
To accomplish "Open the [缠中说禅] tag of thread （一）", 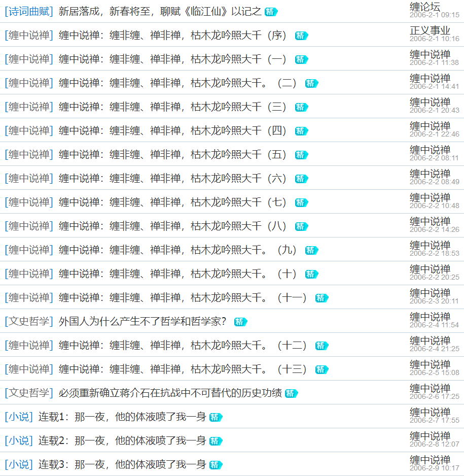I will (x=28, y=59).
